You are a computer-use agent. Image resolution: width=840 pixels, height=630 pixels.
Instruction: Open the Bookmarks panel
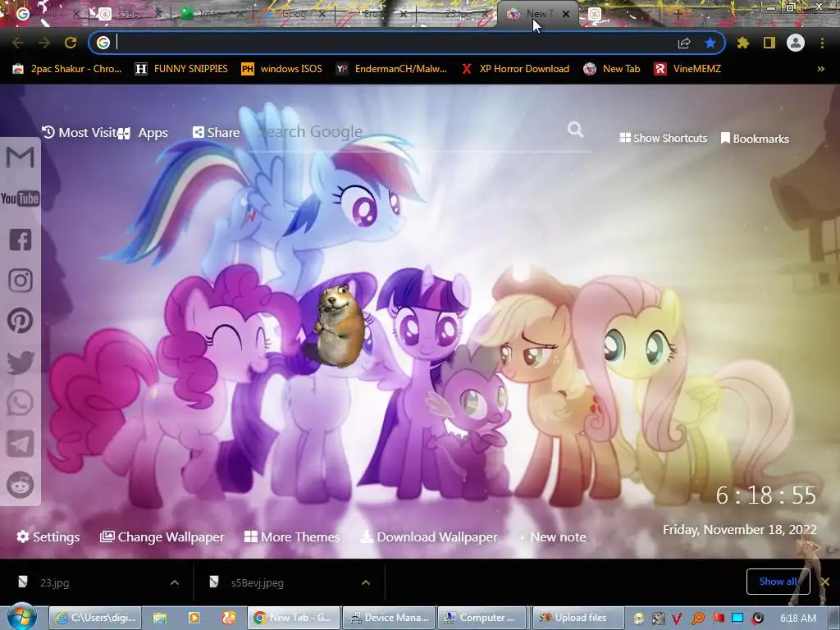(x=755, y=139)
